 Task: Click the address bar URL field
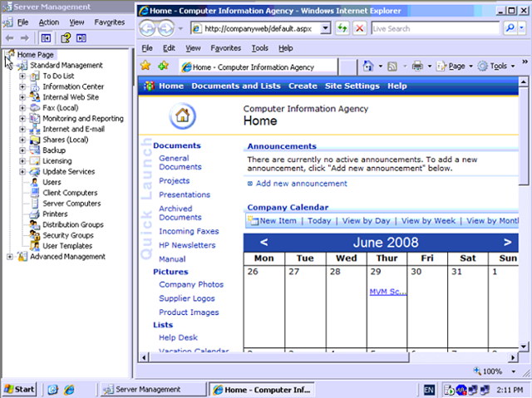[256, 28]
